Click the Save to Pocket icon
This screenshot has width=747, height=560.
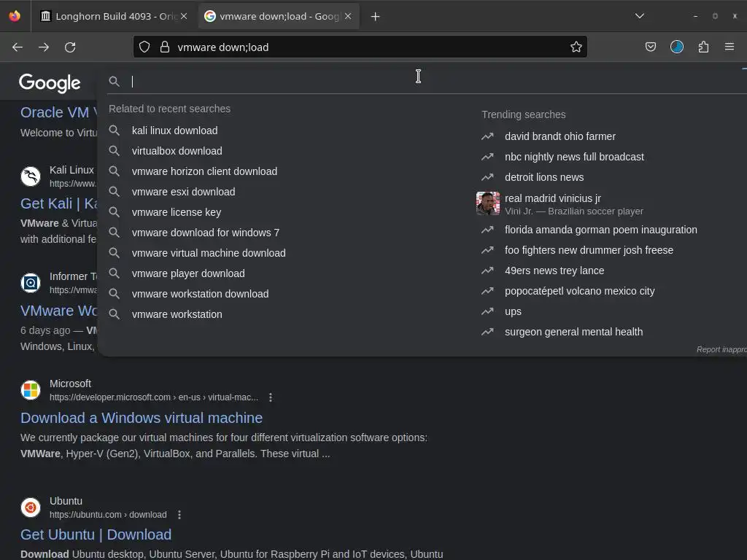coord(650,47)
